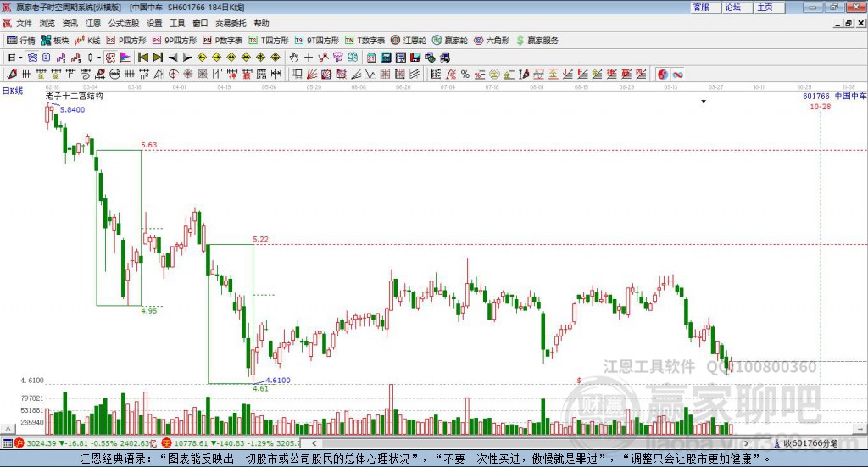Open the 文件 menu
Image resolution: width=868 pixels, height=467 pixels.
pyautogui.click(x=25, y=23)
